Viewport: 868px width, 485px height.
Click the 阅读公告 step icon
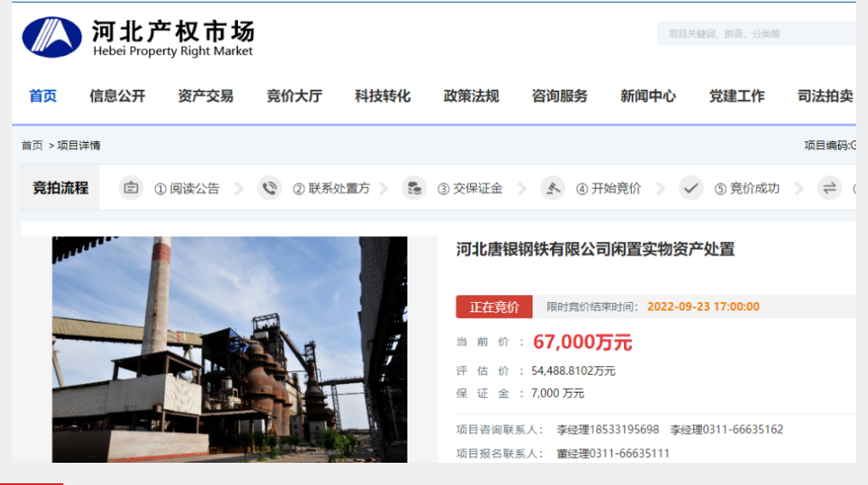coord(131,188)
